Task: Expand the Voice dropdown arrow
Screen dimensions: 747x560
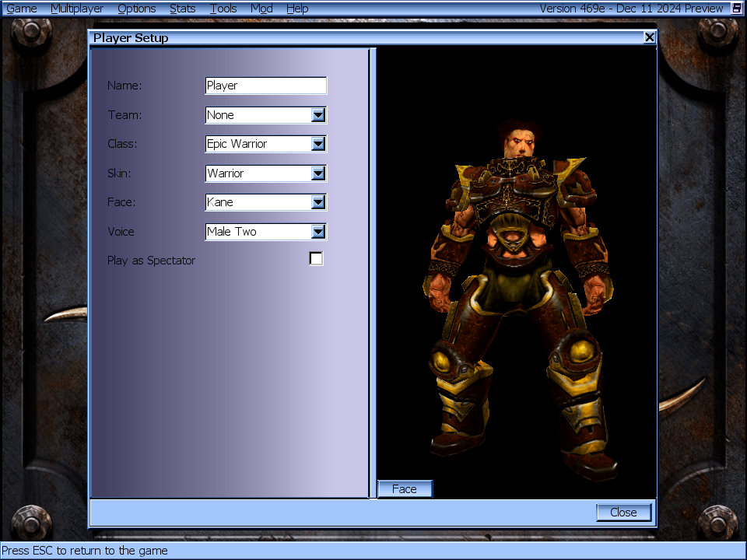Action: click(318, 232)
